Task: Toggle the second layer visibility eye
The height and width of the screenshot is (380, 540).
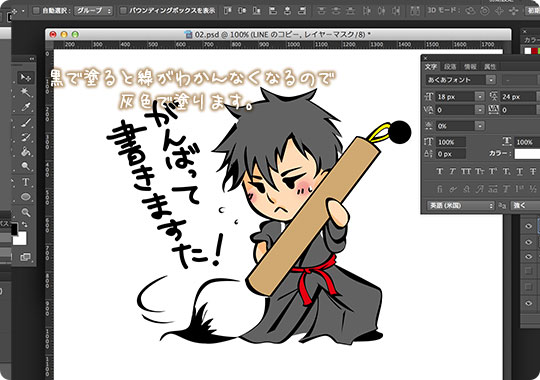Action: pyautogui.click(x=529, y=242)
